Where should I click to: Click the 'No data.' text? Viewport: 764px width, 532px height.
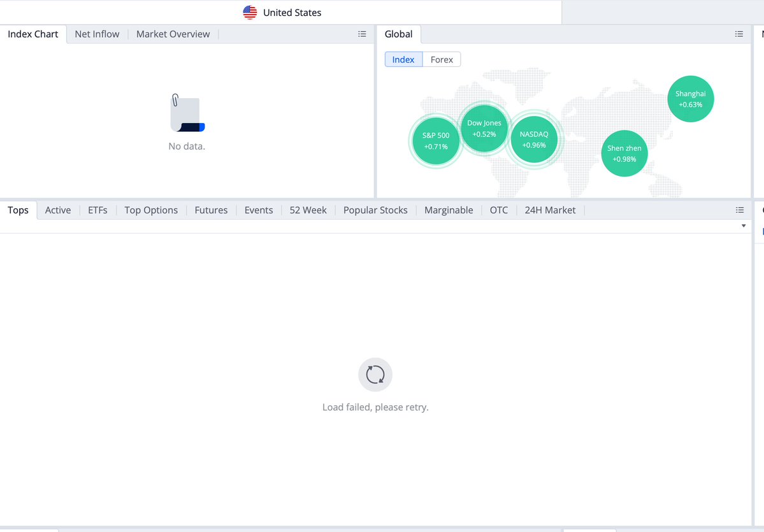187,146
